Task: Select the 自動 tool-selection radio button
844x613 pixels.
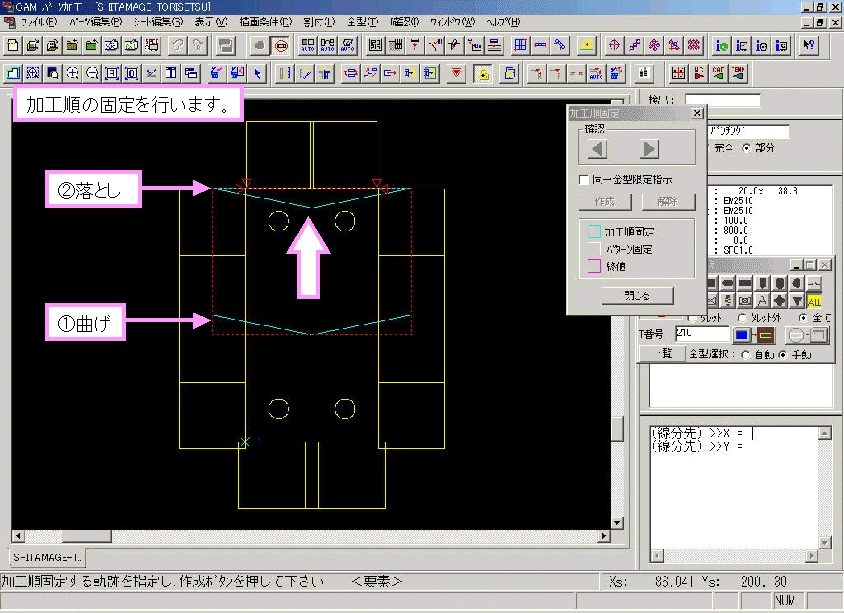Action: [745, 355]
